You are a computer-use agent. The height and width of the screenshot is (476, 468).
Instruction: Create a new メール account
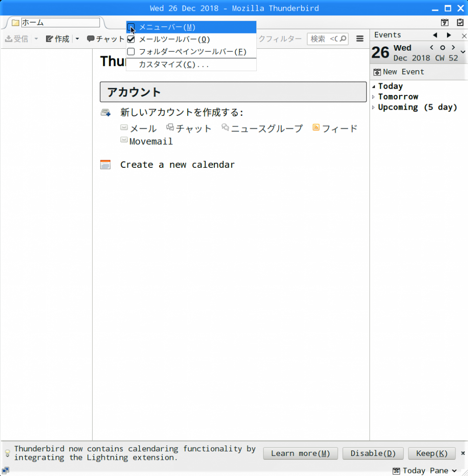139,128
